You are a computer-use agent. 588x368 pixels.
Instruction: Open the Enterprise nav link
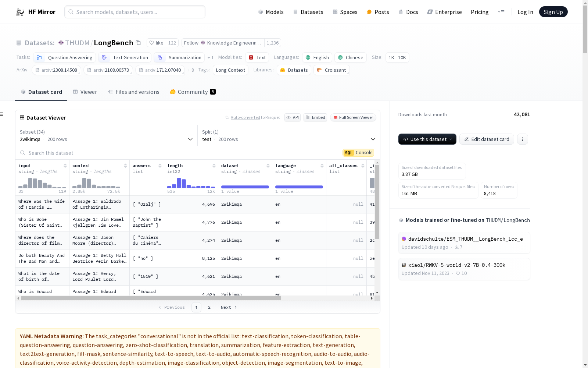tap(444, 12)
